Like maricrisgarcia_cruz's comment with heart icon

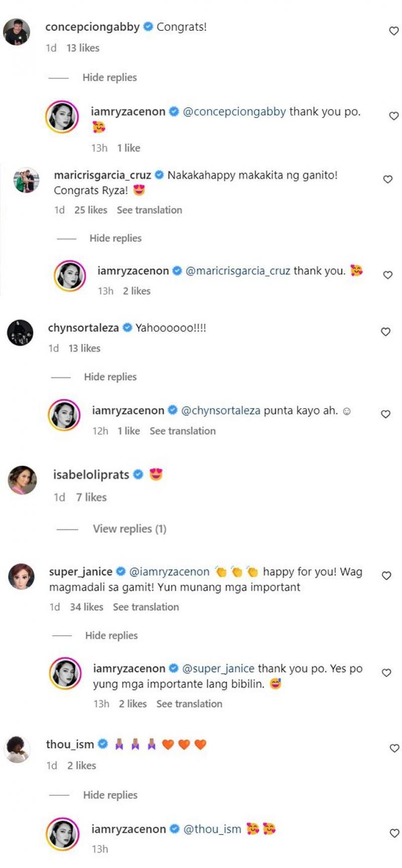tap(387, 179)
